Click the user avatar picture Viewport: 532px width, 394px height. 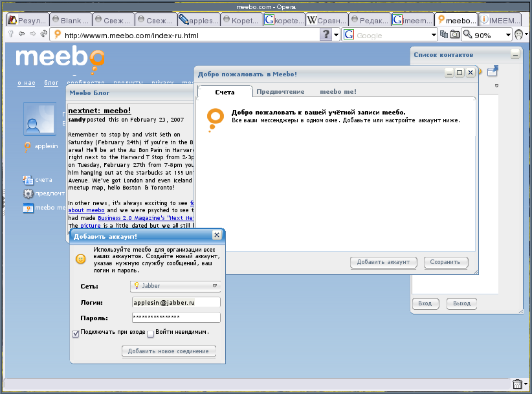click(x=39, y=120)
